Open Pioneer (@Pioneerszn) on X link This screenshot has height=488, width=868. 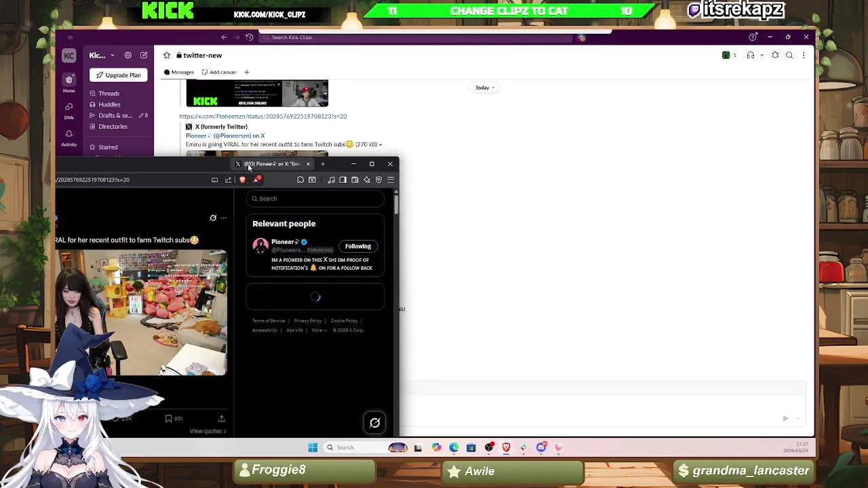coord(225,136)
